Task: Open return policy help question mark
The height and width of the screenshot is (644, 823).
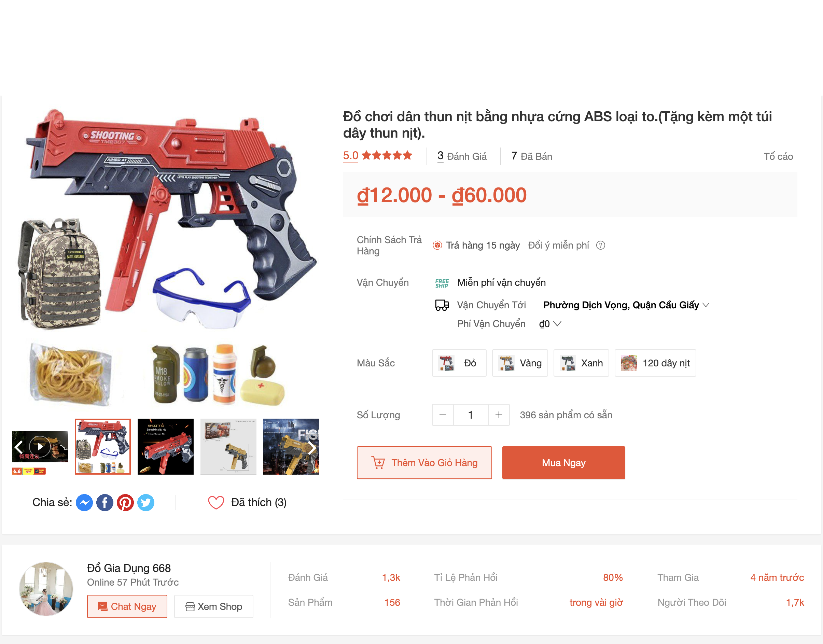Action: coord(601,246)
